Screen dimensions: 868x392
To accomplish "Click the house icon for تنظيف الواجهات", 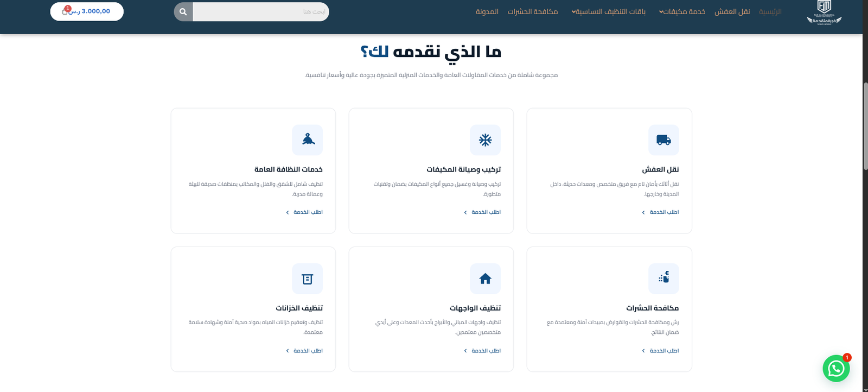I will 485,279.
